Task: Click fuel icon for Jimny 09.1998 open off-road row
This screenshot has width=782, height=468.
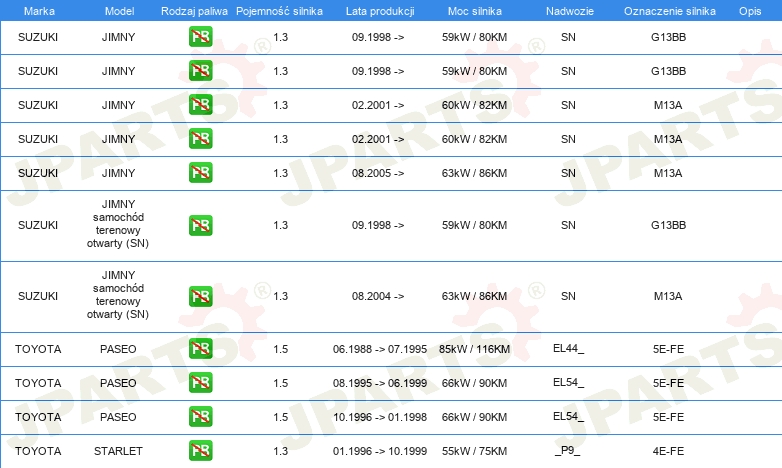Action: click(200, 225)
